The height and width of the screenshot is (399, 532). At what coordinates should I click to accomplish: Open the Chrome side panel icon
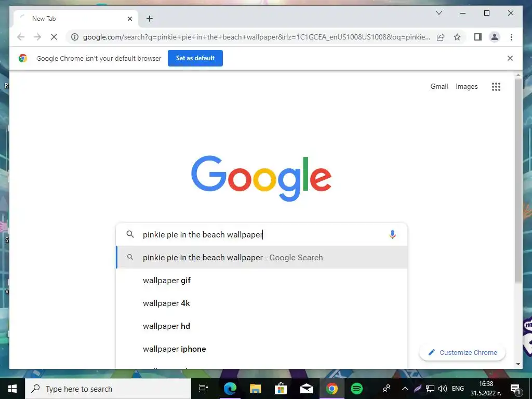478,37
